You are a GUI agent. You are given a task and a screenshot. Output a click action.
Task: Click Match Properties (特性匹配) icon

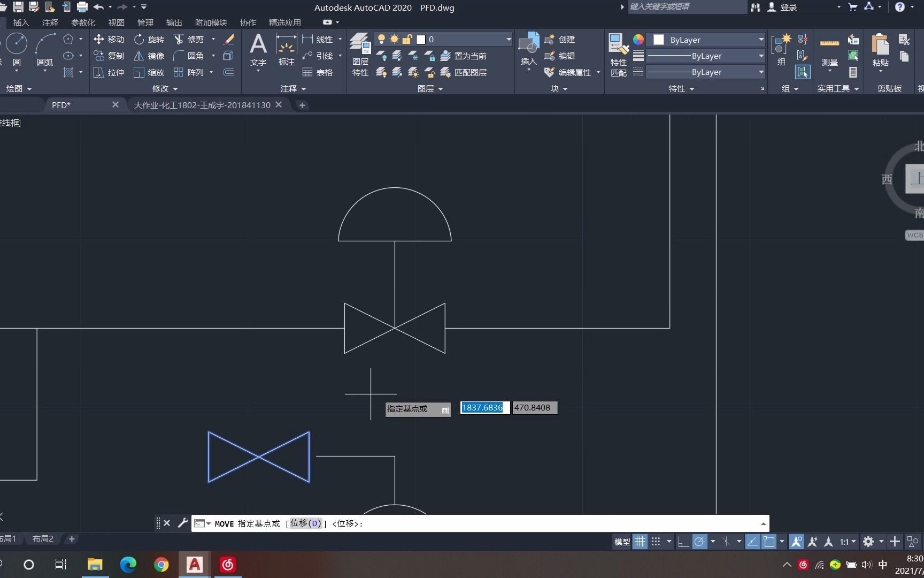click(x=619, y=55)
